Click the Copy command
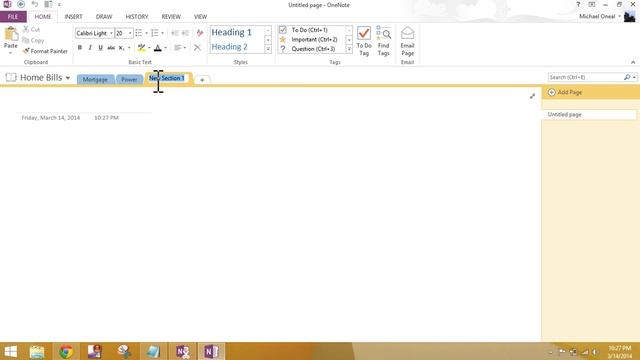 coord(33,40)
